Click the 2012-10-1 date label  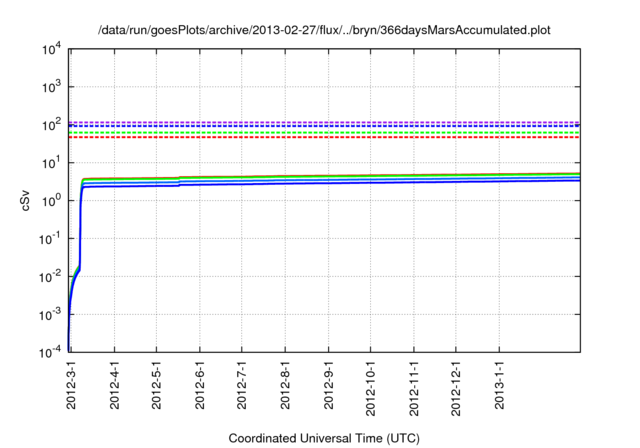tap(371, 388)
